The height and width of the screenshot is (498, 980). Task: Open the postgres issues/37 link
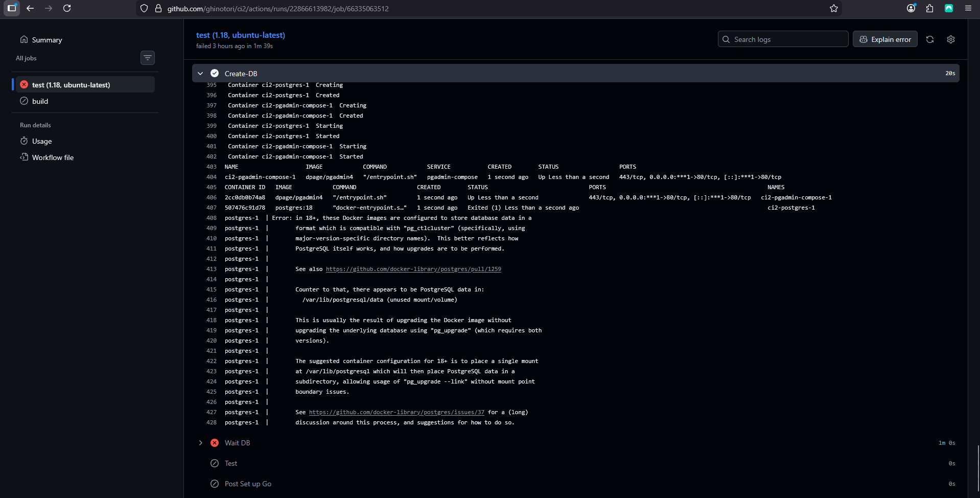click(x=396, y=412)
